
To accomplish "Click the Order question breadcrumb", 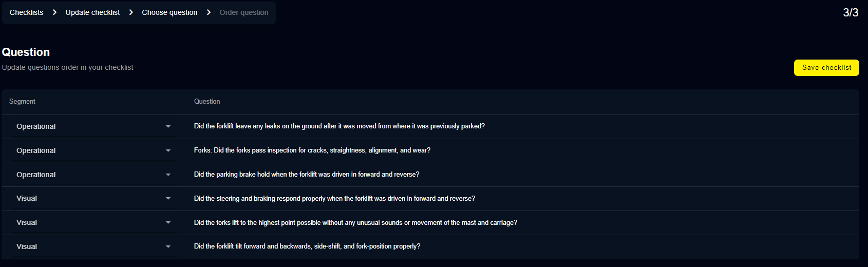I will click(243, 12).
